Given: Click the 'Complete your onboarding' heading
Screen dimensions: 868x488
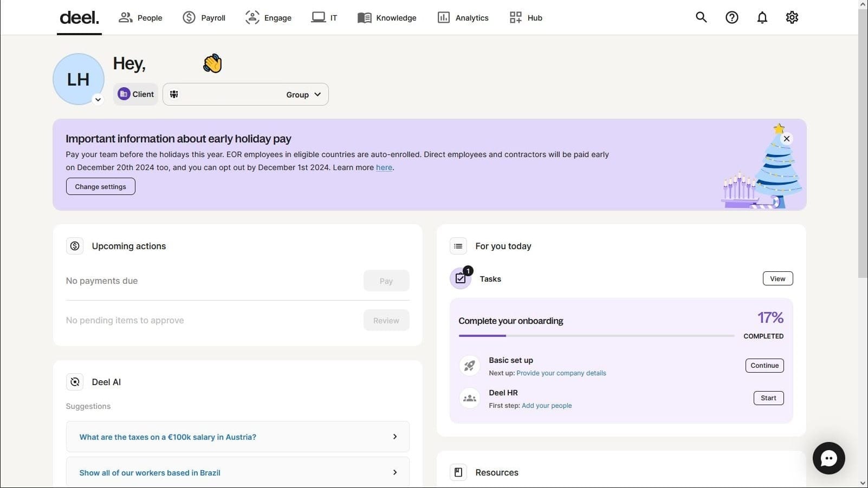Looking at the screenshot, I should (x=511, y=321).
